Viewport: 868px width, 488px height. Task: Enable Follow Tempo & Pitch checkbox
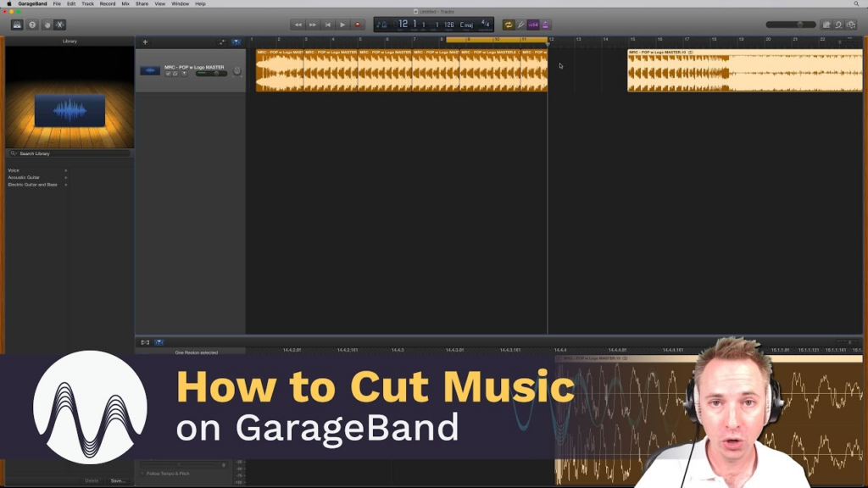(x=142, y=474)
